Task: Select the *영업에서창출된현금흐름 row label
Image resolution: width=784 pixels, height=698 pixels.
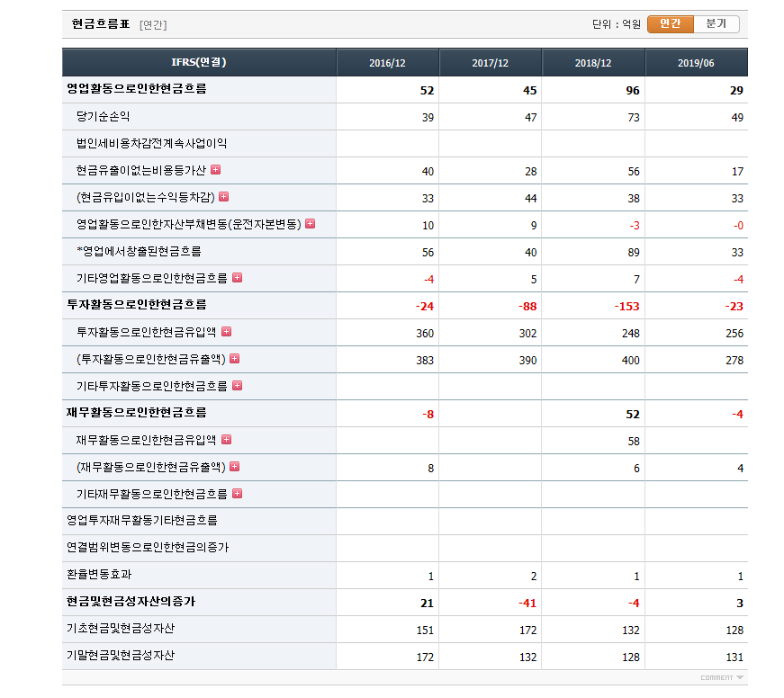Action: tap(139, 251)
